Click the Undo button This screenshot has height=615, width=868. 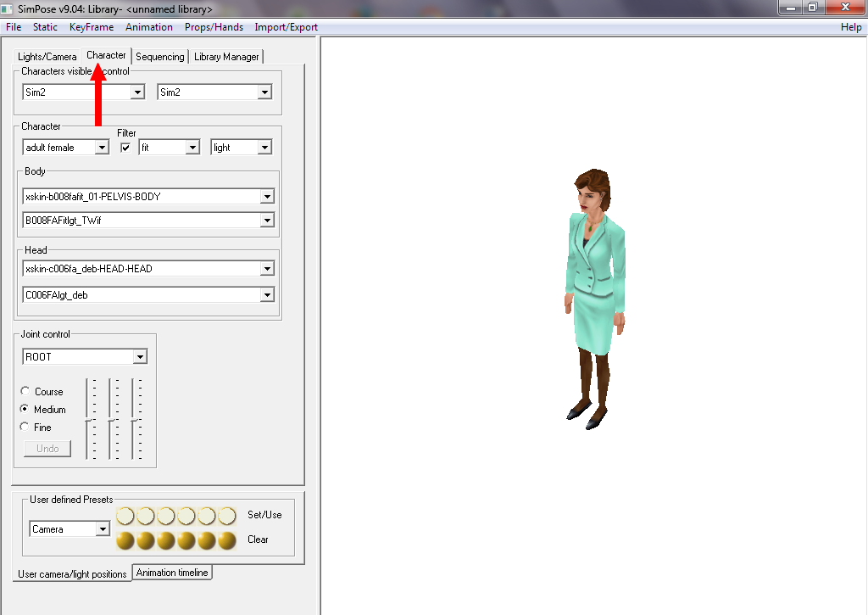[47, 449]
